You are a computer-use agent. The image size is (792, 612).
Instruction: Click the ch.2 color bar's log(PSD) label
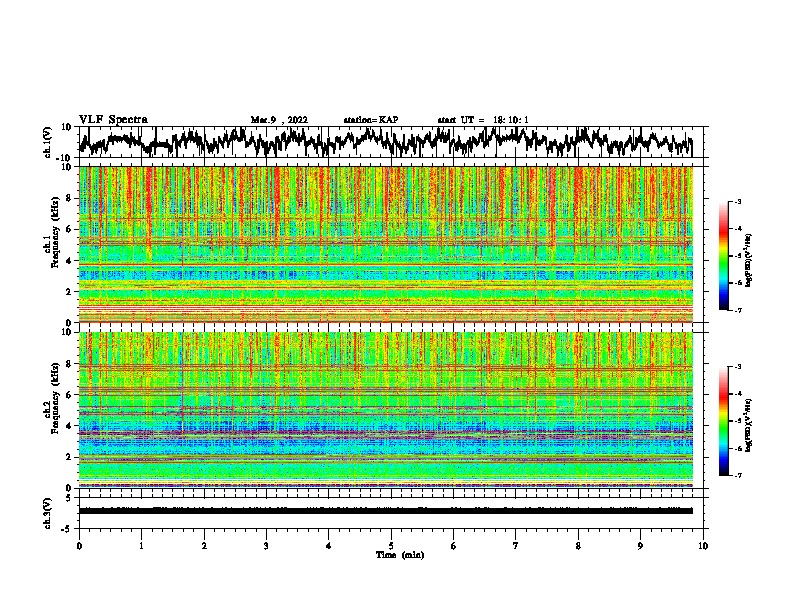[x=749, y=425]
